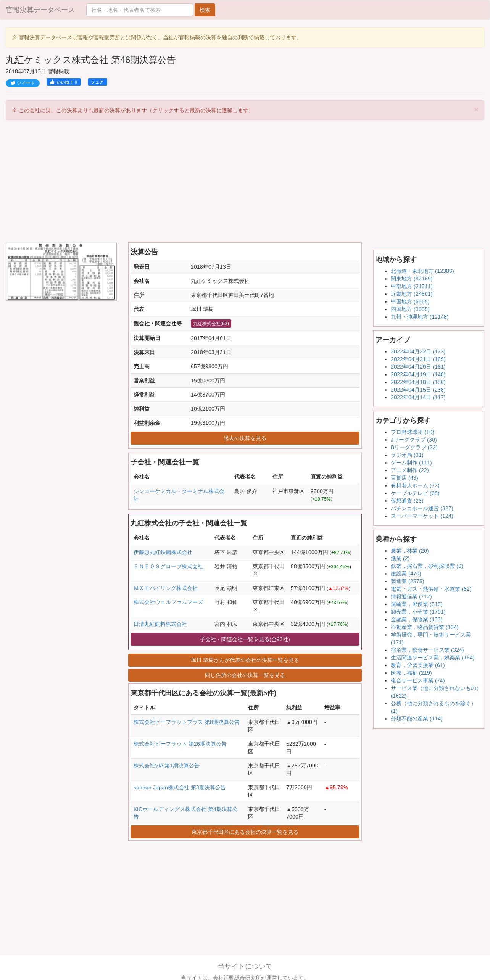490x980 pixels.
Task: Focus the company name search field
Action: point(139,10)
